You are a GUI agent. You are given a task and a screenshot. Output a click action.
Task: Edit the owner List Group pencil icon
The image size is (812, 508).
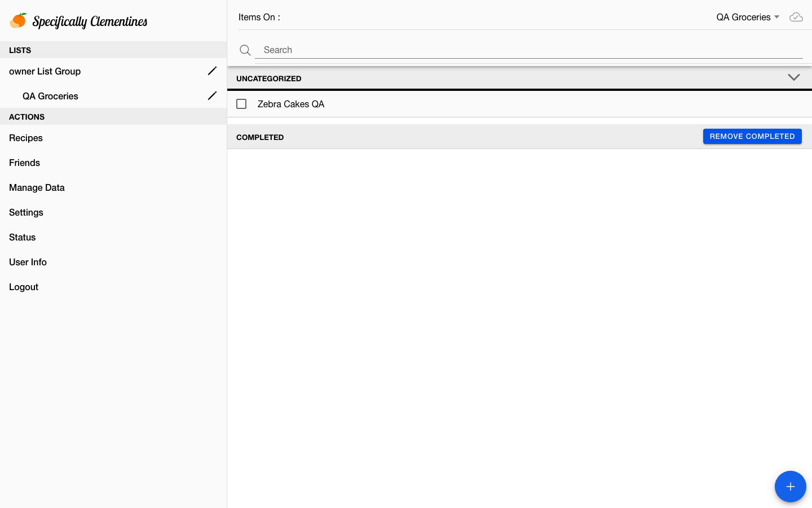point(212,71)
